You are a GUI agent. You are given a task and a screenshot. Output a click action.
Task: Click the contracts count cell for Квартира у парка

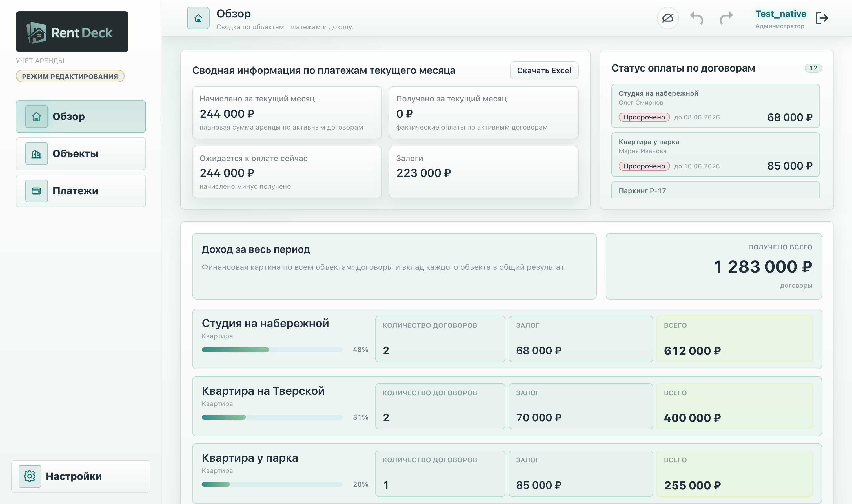[x=440, y=473]
